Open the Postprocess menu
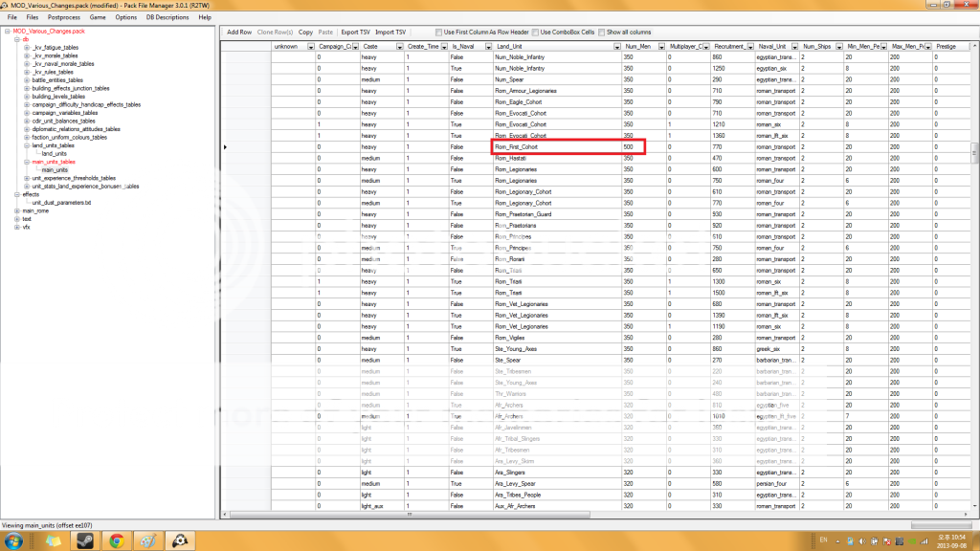Image resolution: width=980 pixels, height=551 pixels. pos(63,17)
